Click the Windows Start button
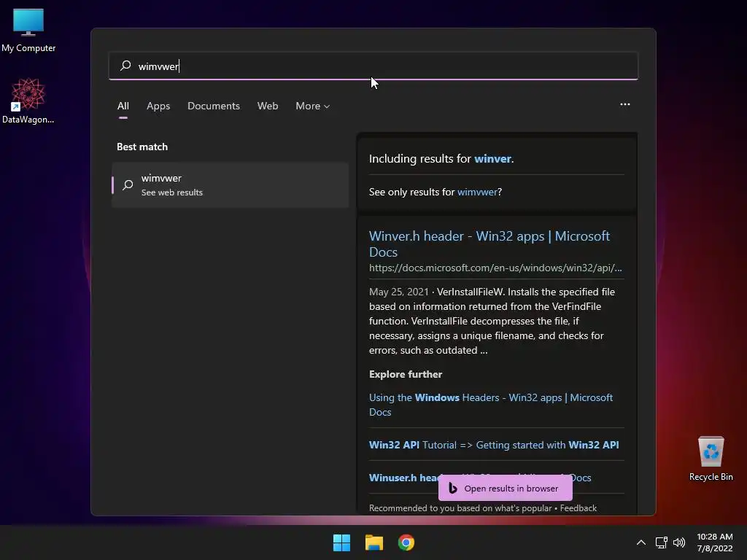The width and height of the screenshot is (747, 560). 341,542
